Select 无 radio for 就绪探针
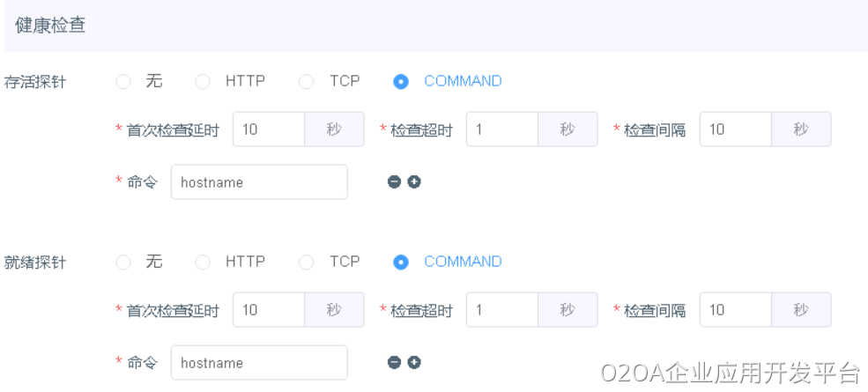 123,263
